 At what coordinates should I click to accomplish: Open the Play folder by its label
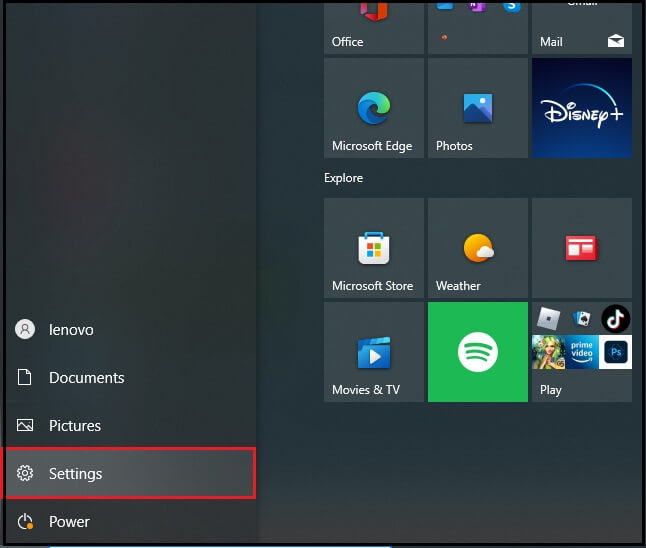tap(550, 390)
